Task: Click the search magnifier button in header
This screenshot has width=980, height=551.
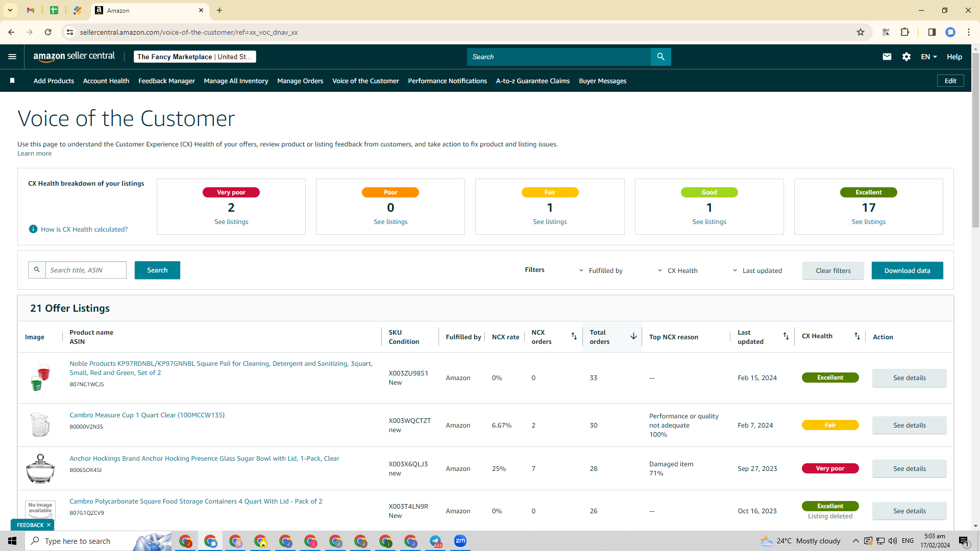Action: click(x=661, y=57)
